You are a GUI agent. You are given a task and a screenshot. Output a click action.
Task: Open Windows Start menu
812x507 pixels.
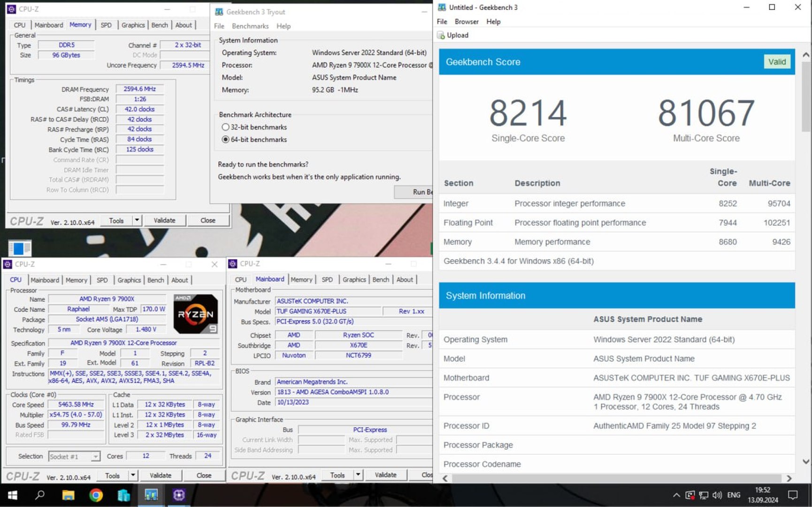point(13,495)
